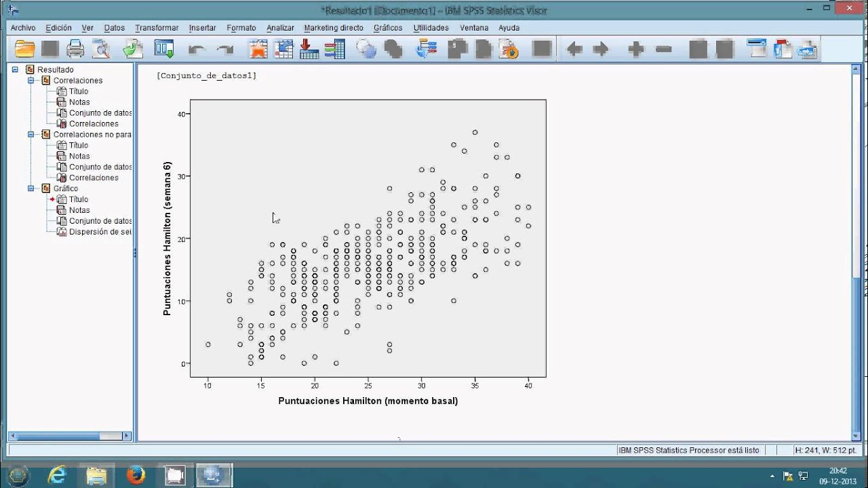Click the Variables info icon

[334, 49]
